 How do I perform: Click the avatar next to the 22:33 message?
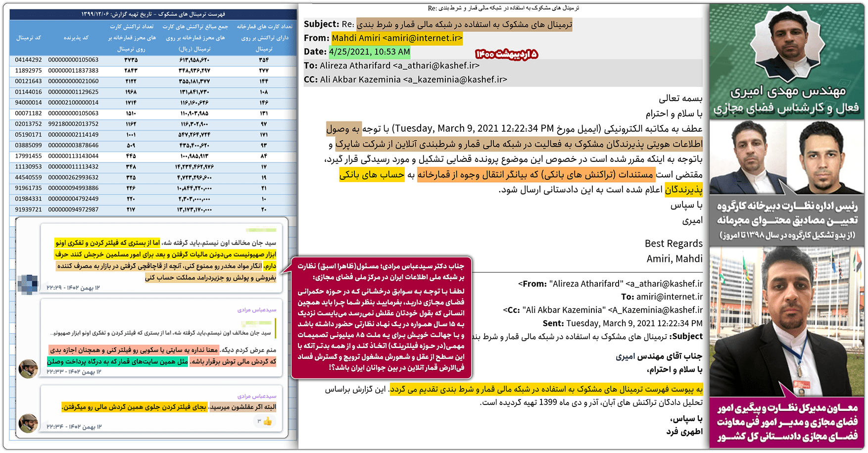(28, 369)
